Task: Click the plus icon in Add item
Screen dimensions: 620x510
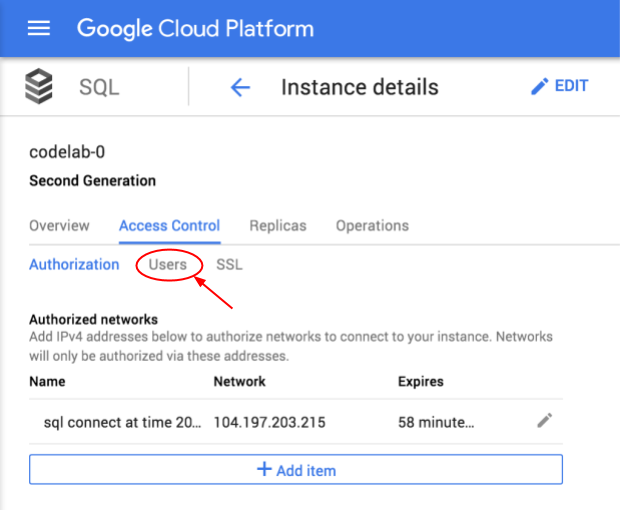Action: click(x=264, y=469)
